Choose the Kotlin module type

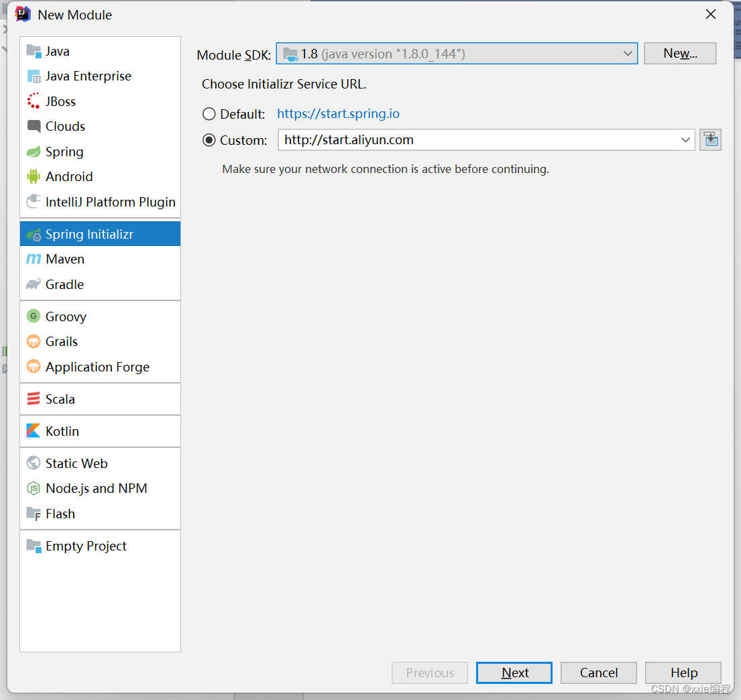coord(100,431)
